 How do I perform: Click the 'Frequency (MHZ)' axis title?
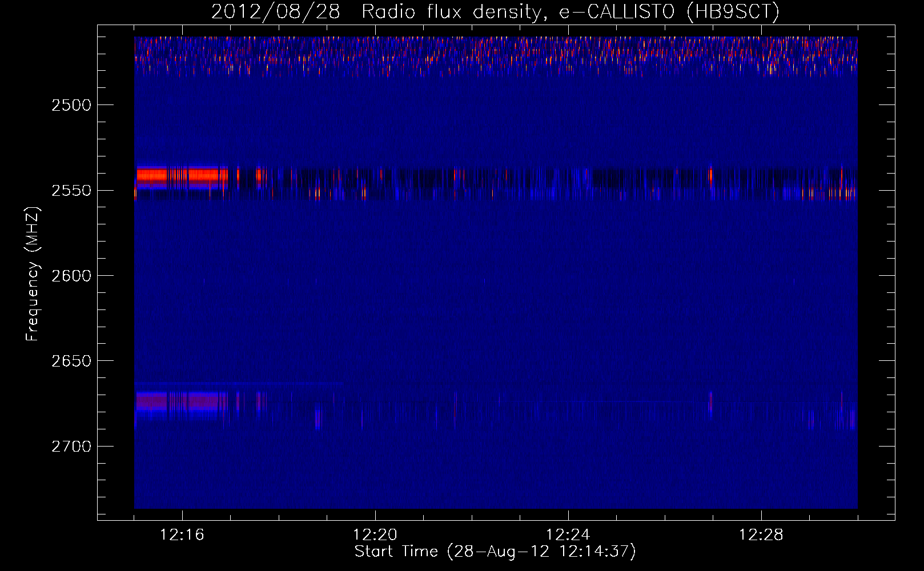pos(33,275)
